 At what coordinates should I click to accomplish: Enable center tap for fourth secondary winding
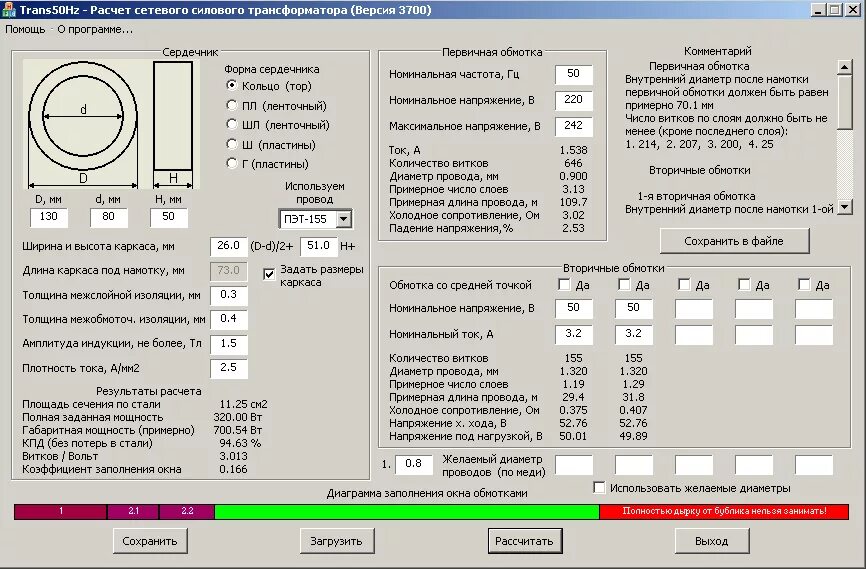tap(744, 284)
